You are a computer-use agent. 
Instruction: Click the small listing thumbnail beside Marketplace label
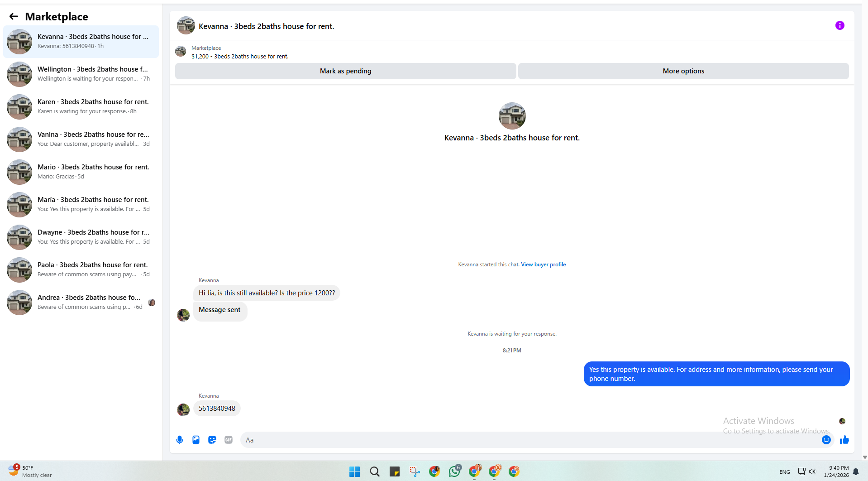pos(181,51)
